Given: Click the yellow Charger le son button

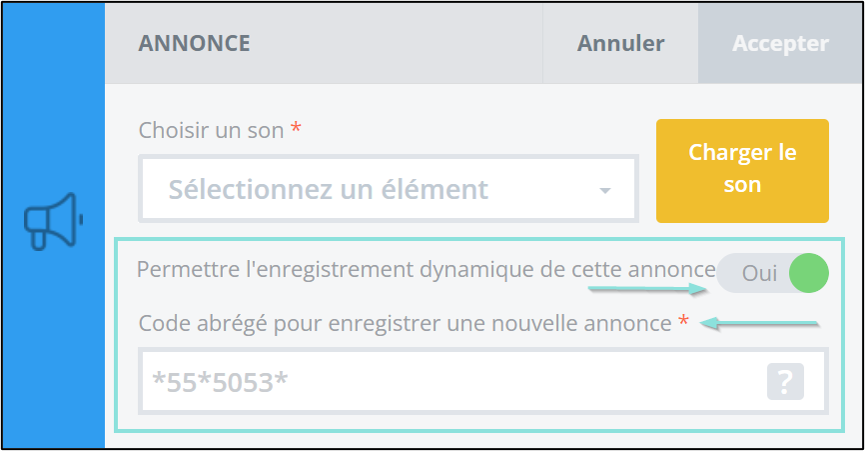Looking at the screenshot, I should (742, 171).
